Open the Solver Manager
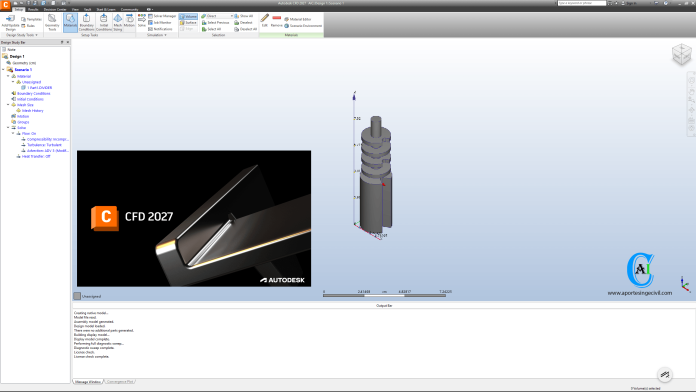The width and height of the screenshot is (696, 392). 162,16
